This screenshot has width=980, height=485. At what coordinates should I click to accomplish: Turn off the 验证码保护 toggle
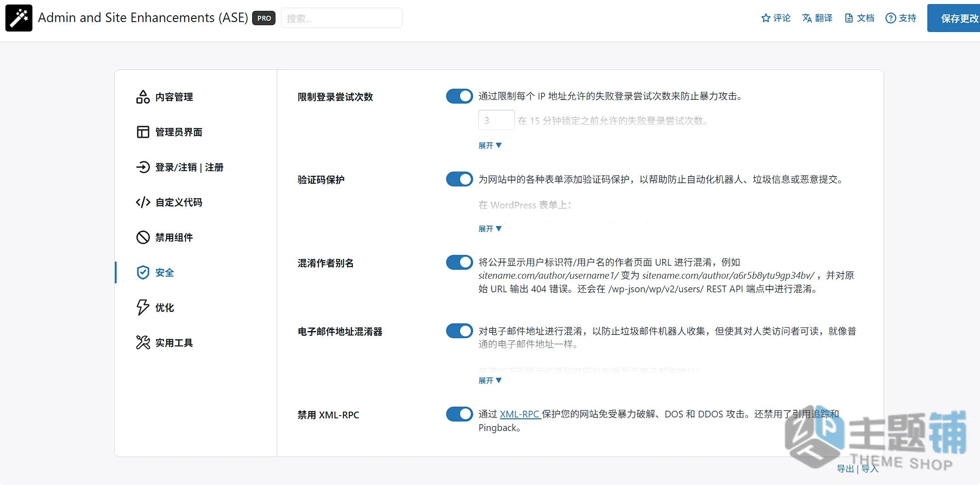click(x=459, y=179)
